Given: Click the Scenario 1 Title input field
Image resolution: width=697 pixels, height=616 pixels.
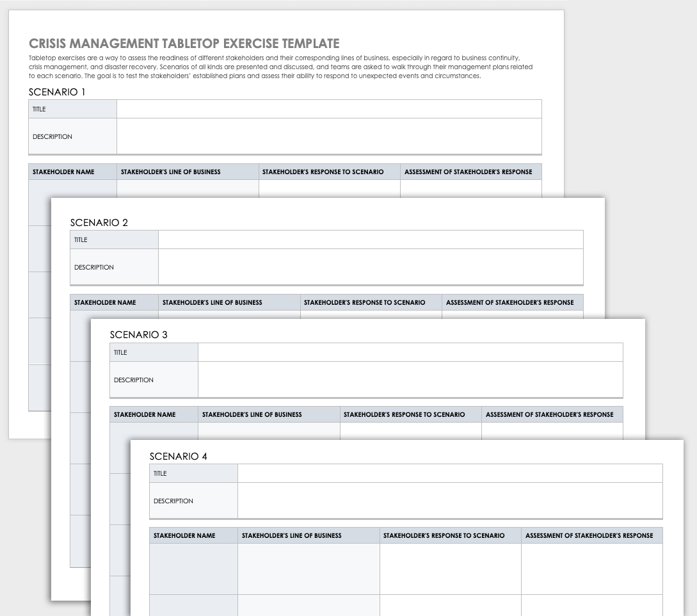Looking at the screenshot, I should point(329,109).
